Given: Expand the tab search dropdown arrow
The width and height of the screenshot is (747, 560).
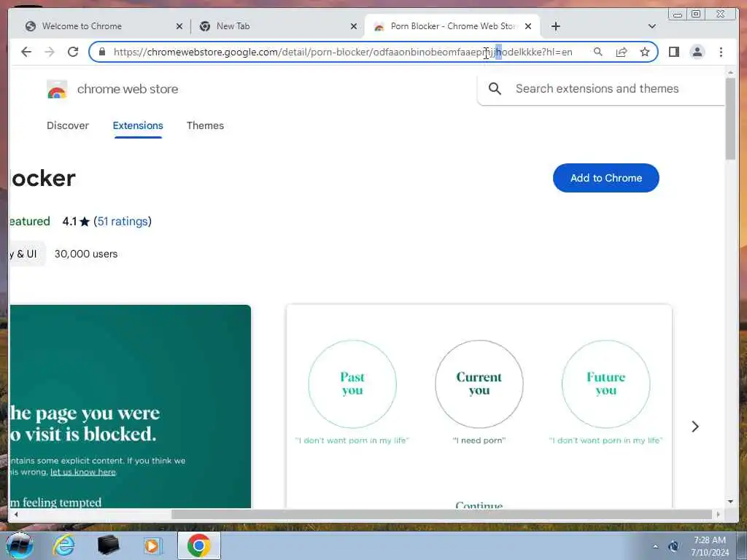Looking at the screenshot, I should coord(652,26).
